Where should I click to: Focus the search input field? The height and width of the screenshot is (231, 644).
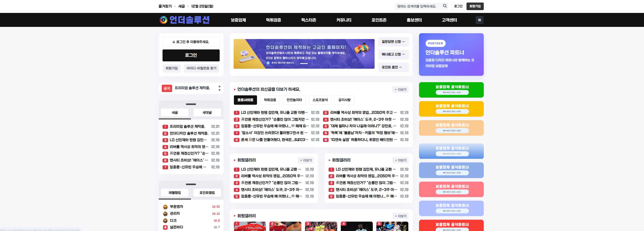[x=418, y=6]
